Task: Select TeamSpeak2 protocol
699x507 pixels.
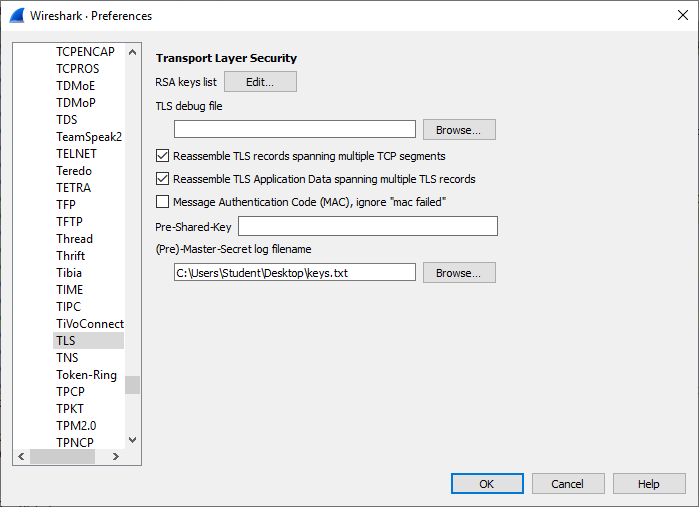Action: point(89,136)
